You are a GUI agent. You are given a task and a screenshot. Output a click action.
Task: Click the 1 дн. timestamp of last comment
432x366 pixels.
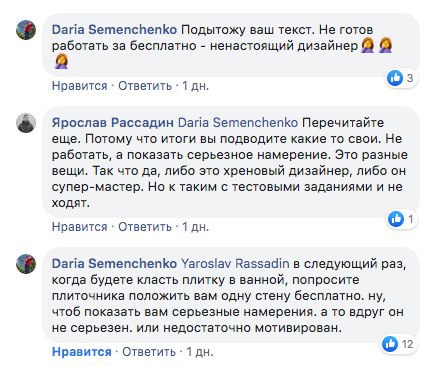[199, 352]
